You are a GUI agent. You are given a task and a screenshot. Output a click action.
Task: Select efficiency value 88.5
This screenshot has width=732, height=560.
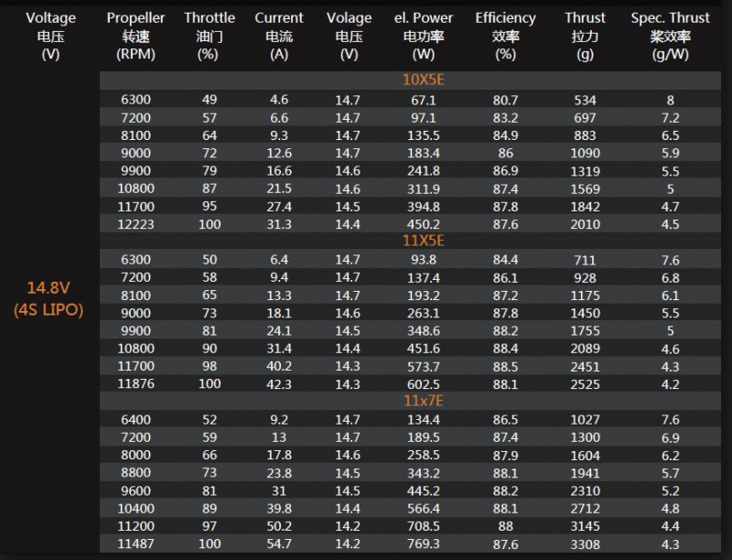506,366
